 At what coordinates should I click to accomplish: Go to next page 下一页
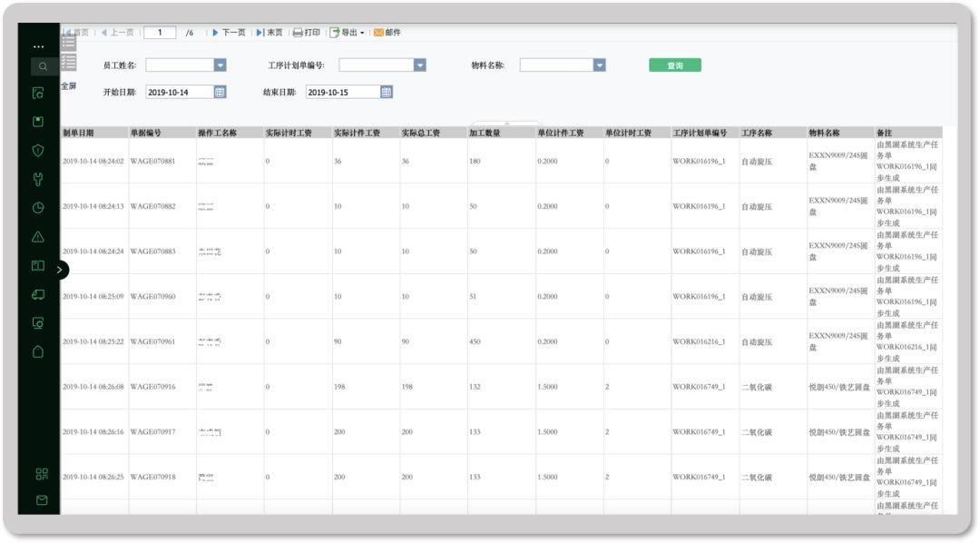click(x=229, y=32)
